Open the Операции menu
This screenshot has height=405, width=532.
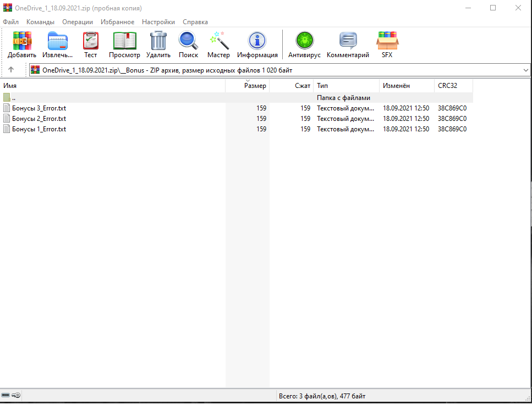coord(78,22)
